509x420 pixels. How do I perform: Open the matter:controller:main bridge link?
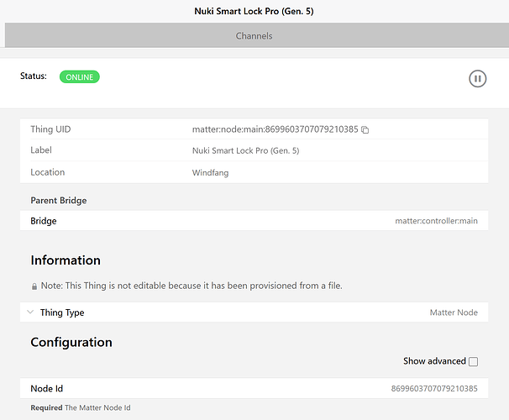(x=436, y=221)
